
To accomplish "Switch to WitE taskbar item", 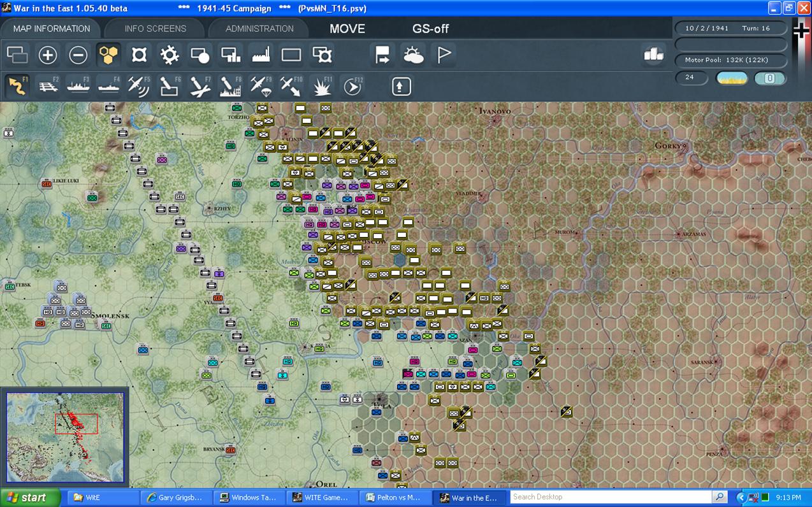I will coord(103,497).
